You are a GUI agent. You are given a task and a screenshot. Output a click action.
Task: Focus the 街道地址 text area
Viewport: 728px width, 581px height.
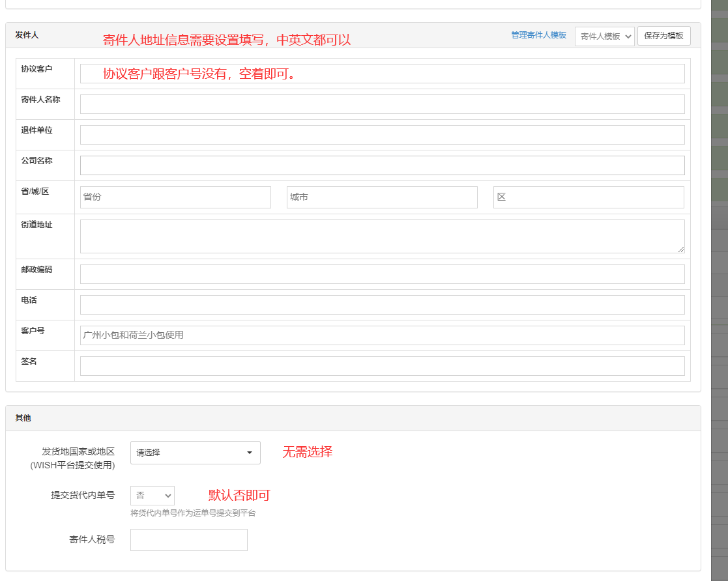tap(382, 236)
